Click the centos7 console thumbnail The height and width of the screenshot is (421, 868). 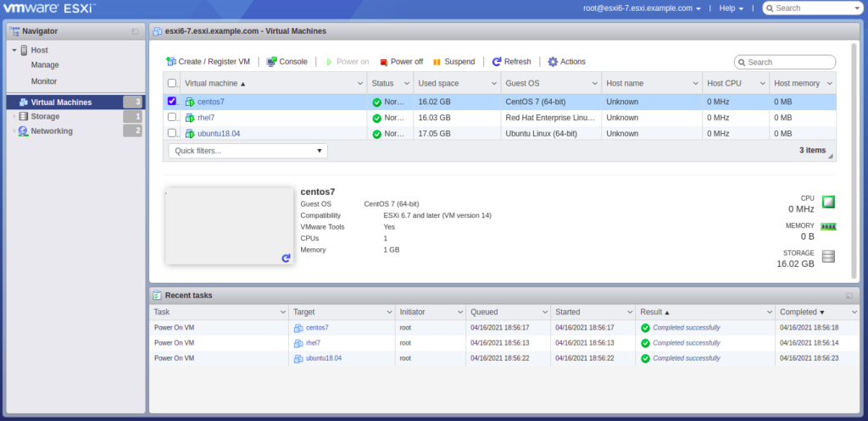[x=229, y=225]
